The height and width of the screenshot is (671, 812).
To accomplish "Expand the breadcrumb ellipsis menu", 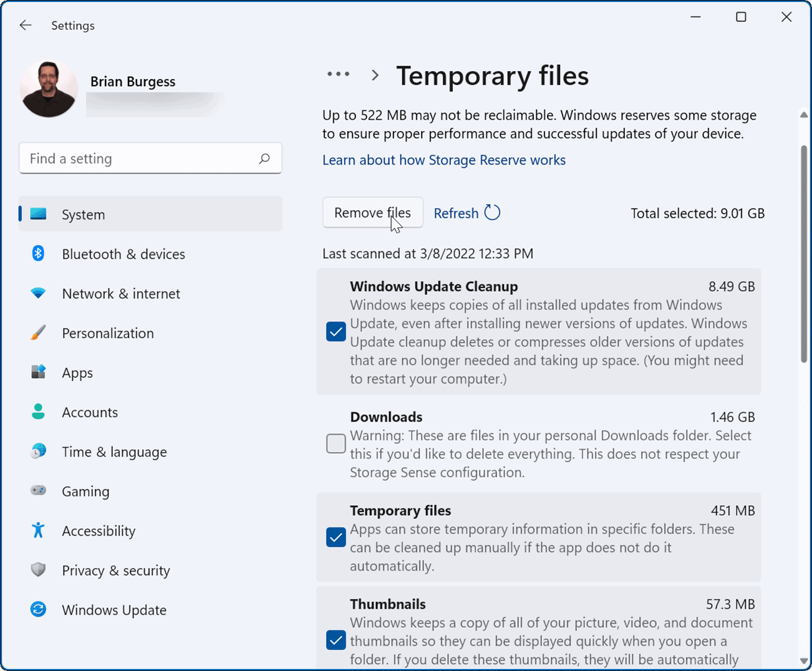I will click(x=338, y=74).
